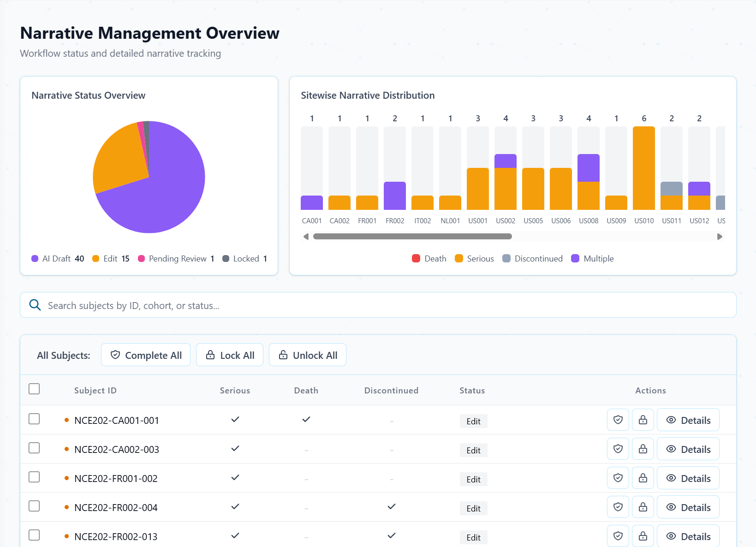Open Details for NCE202-FR002-013
The image size is (756, 547).
(x=688, y=536)
